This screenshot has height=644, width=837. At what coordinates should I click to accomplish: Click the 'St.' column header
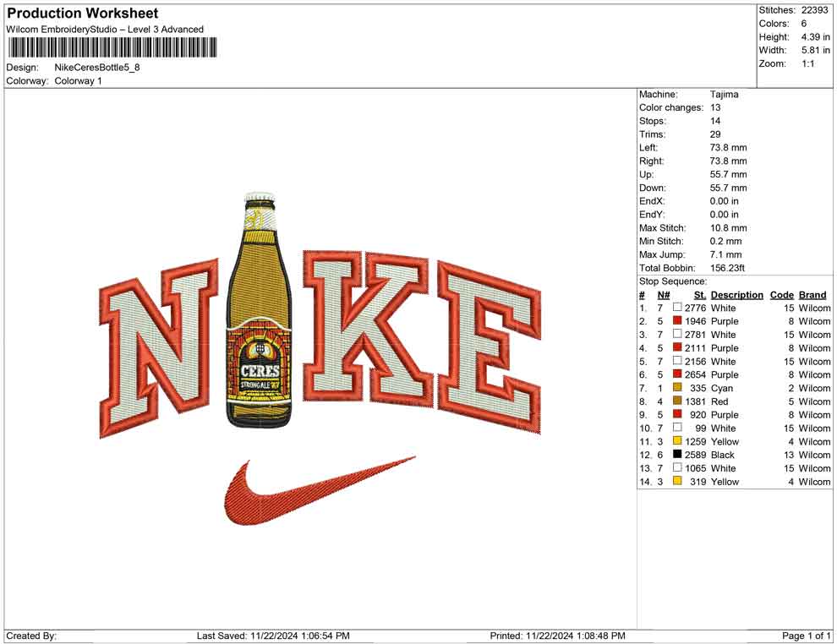point(700,295)
